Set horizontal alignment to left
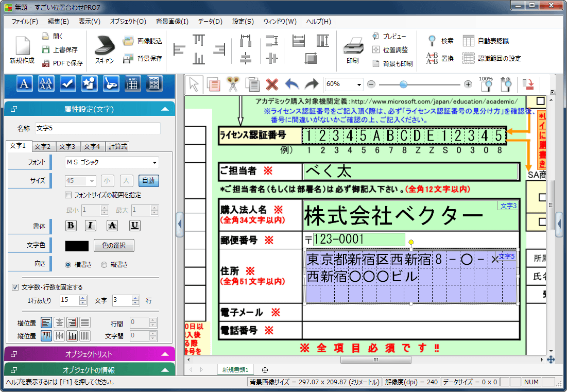Viewport: 567px width, 392px height. pos(46,322)
